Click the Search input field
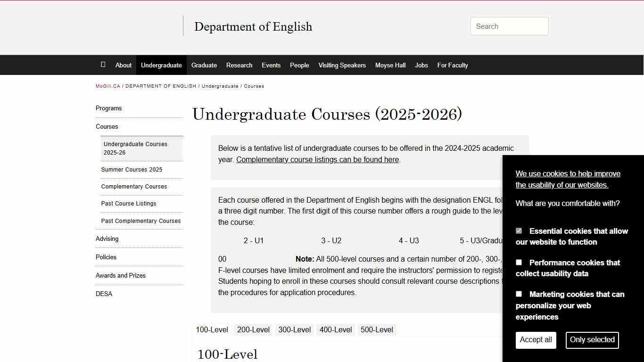Screen dimensions: 644x362 pyautogui.click(x=509, y=26)
